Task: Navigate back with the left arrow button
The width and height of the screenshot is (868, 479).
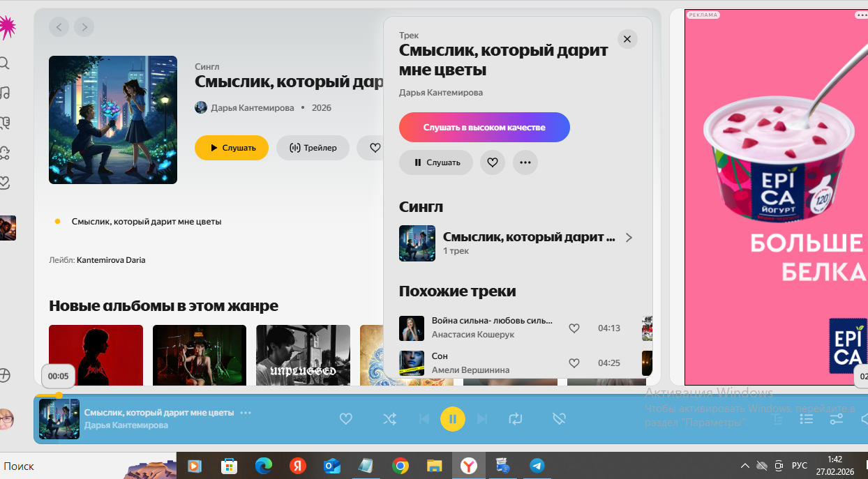Action: click(x=59, y=27)
